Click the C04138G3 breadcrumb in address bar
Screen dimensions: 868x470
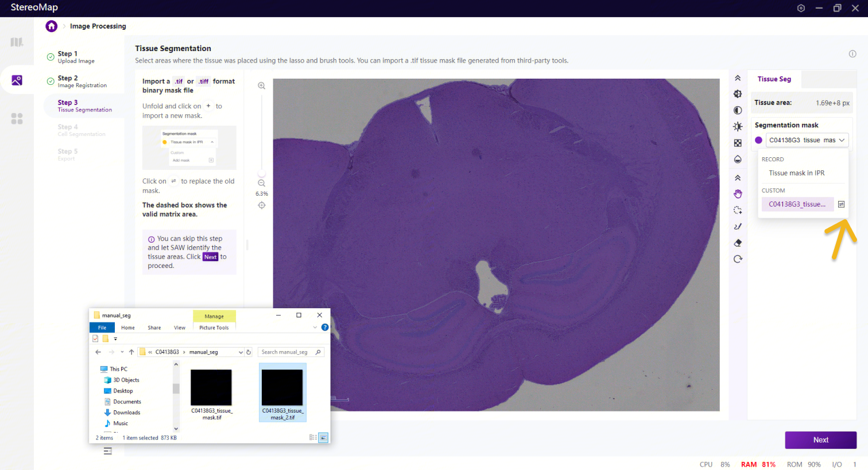click(x=167, y=352)
